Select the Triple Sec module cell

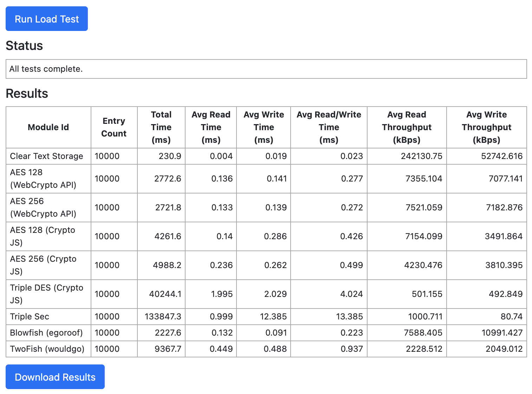click(x=48, y=317)
